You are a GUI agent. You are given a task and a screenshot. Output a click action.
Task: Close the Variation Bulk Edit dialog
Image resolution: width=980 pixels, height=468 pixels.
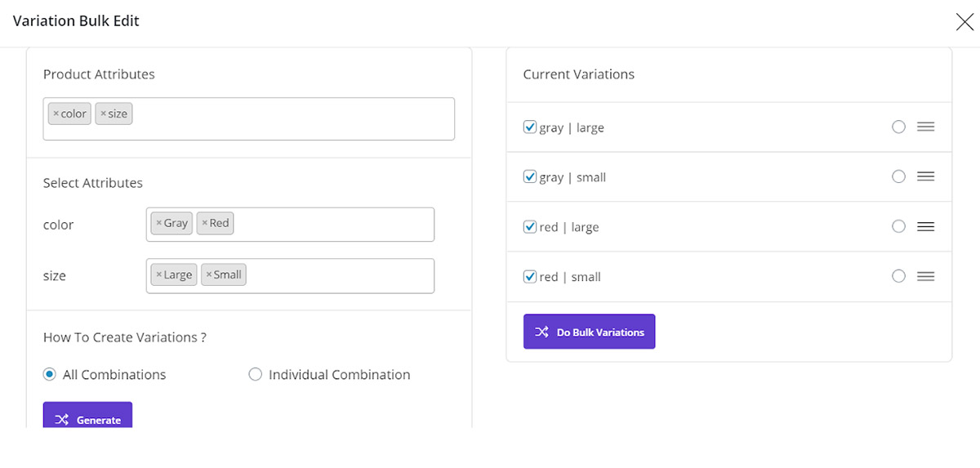coord(964,22)
